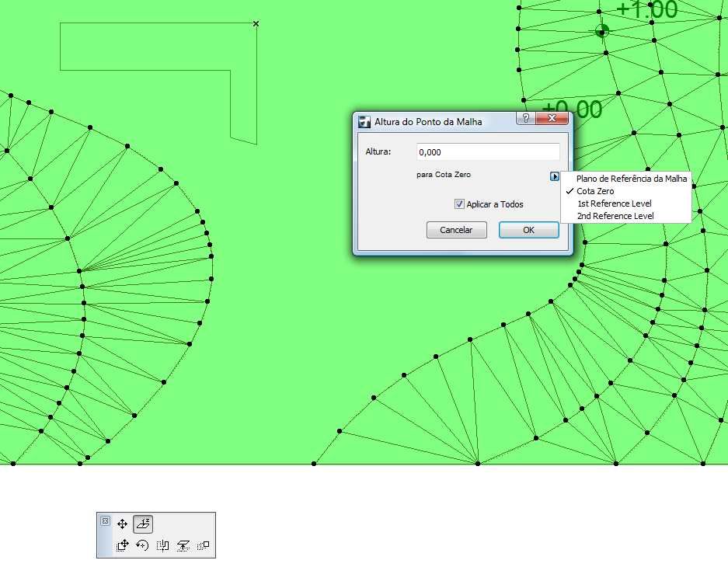Open the reference level arrow dropdown
The width and height of the screenshot is (728, 581).
pyautogui.click(x=555, y=176)
